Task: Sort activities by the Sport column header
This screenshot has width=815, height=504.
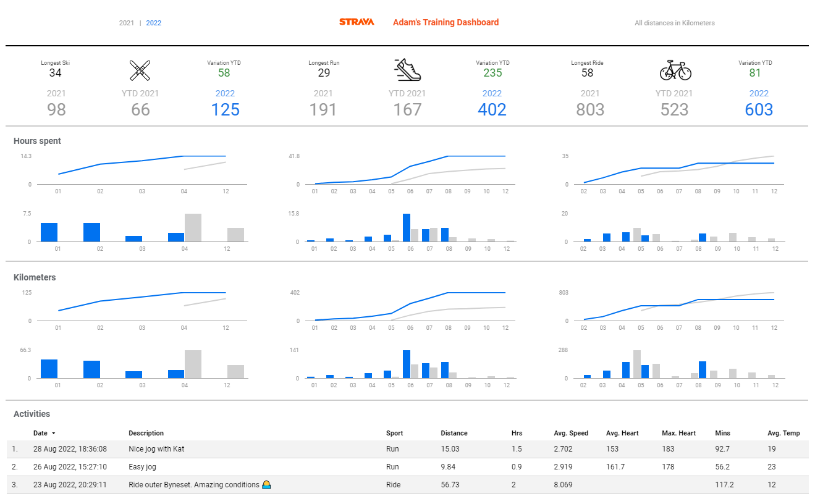Action: tap(394, 434)
